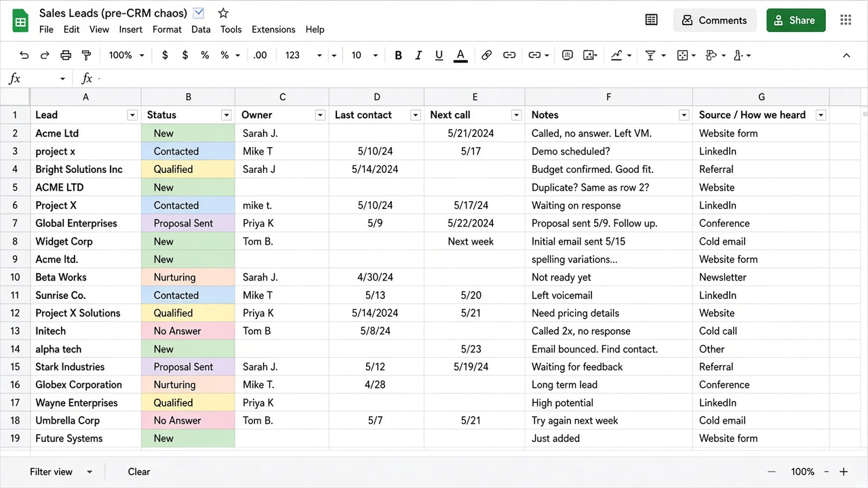This screenshot has width=868, height=488.
Task: Open the Extensions menu
Action: pos(273,29)
